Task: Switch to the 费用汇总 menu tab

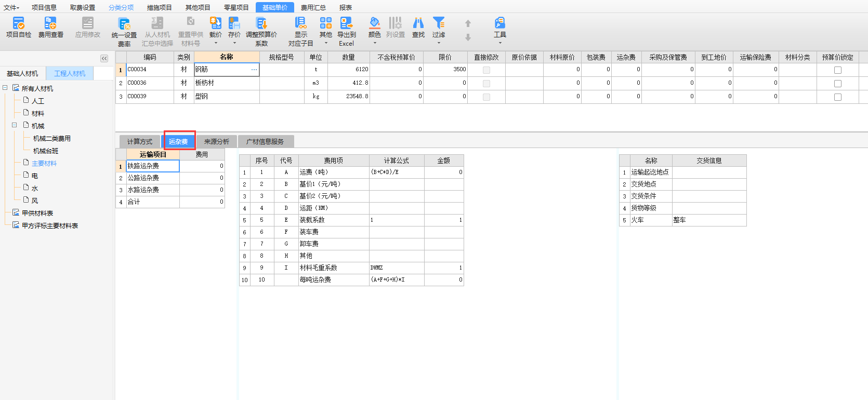Action: click(x=313, y=7)
